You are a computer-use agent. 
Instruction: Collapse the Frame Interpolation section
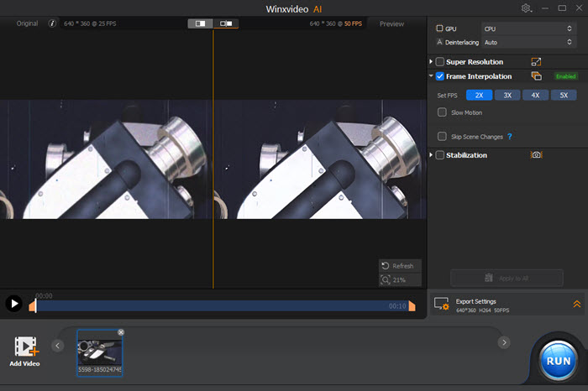(431, 76)
